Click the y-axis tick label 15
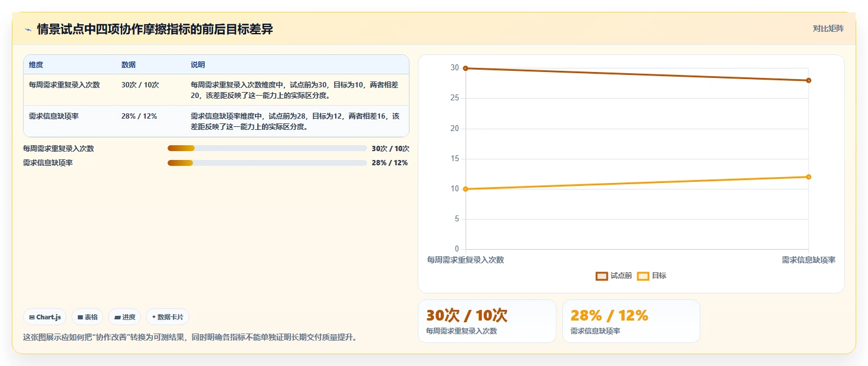868x366 pixels. [454, 159]
